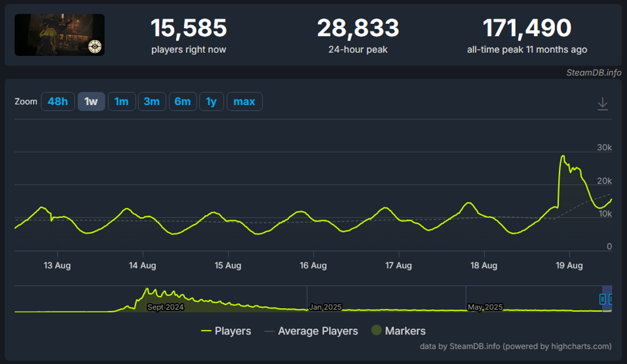
Task: Click the Sept 2024 peak in navigator
Action: (147, 289)
